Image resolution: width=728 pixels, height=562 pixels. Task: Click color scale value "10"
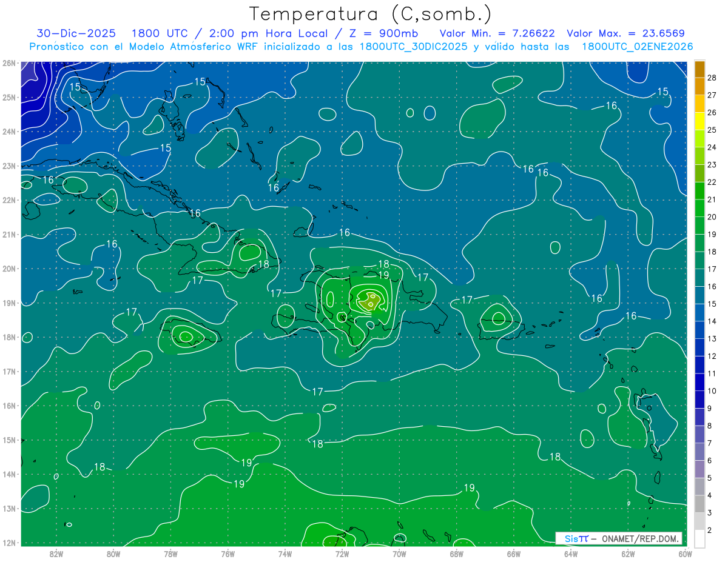click(x=712, y=391)
